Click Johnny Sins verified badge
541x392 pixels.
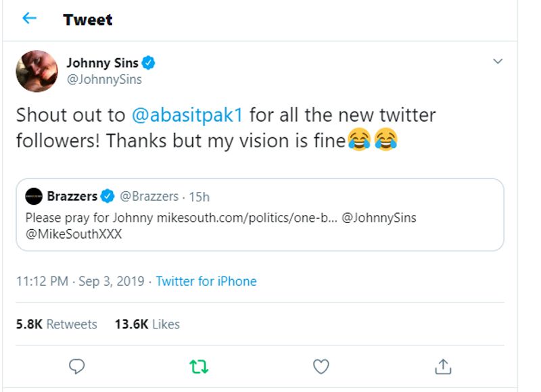149,64
